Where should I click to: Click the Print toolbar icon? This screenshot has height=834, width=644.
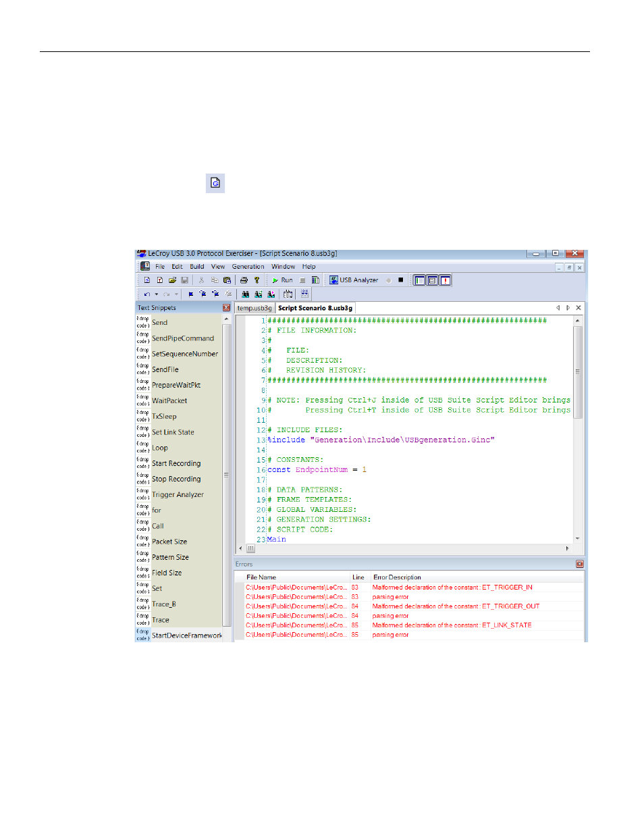pos(244,280)
